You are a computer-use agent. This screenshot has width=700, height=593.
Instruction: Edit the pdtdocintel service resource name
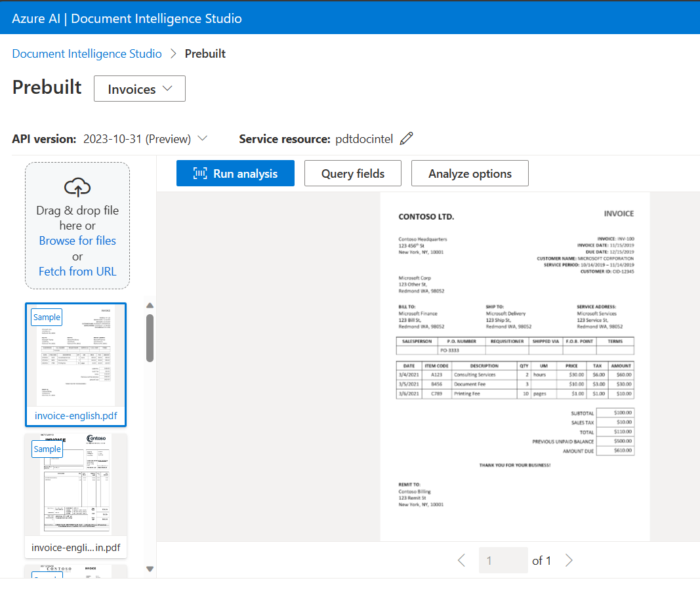[406, 138]
